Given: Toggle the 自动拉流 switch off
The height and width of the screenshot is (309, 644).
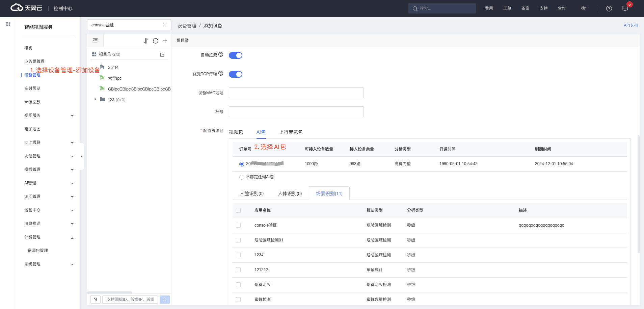Looking at the screenshot, I should [x=236, y=55].
